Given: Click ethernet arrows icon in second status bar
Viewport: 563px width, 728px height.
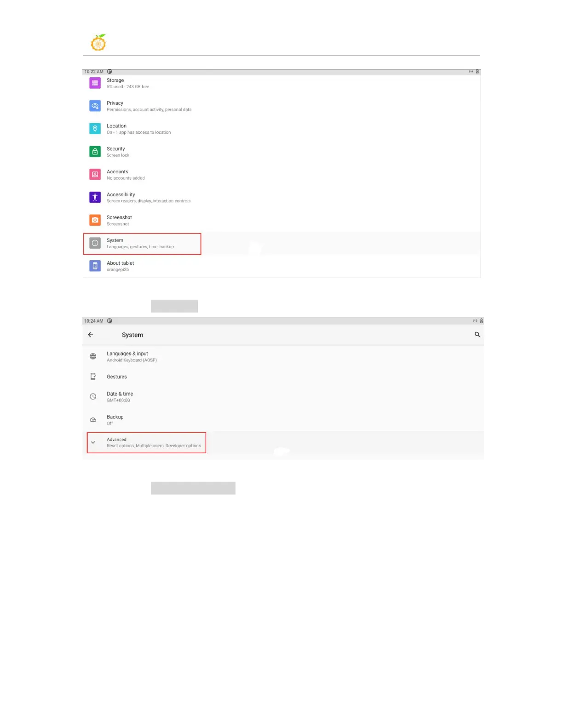Looking at the screenshot, I should 475,321.
